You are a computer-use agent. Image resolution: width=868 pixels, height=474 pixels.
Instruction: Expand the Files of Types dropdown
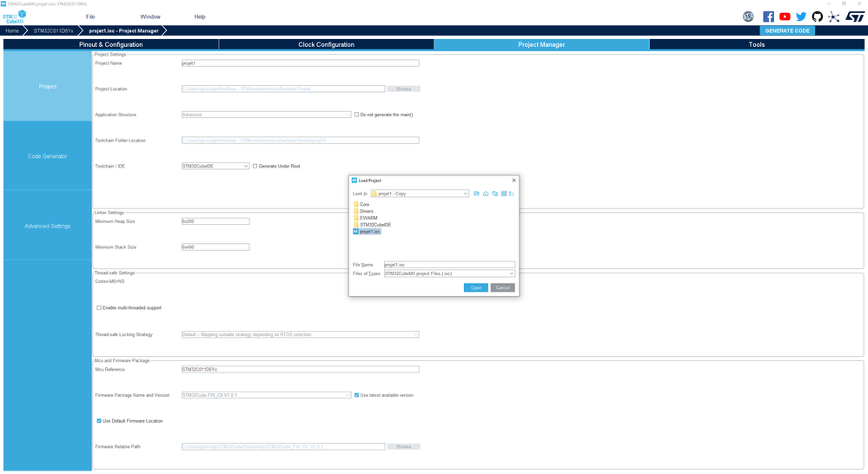[449, 273]
